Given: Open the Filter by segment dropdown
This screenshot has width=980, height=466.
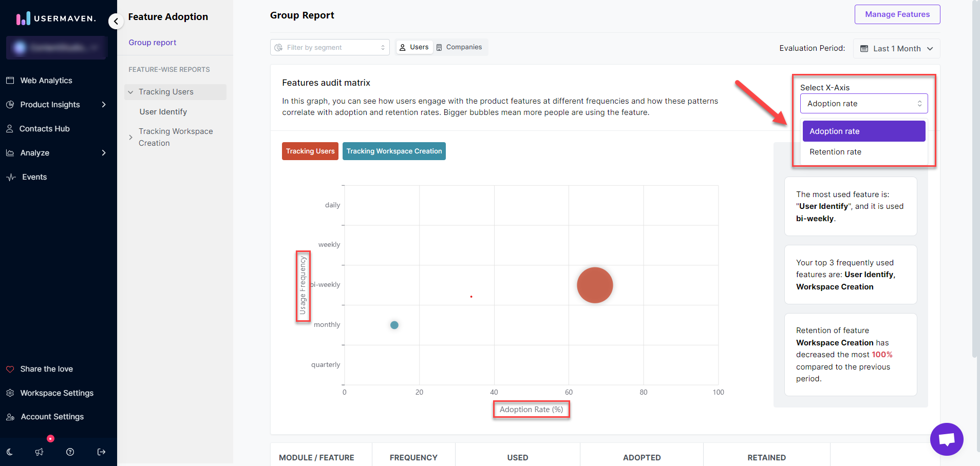Looking at the screenshot, I should (329, 47).
